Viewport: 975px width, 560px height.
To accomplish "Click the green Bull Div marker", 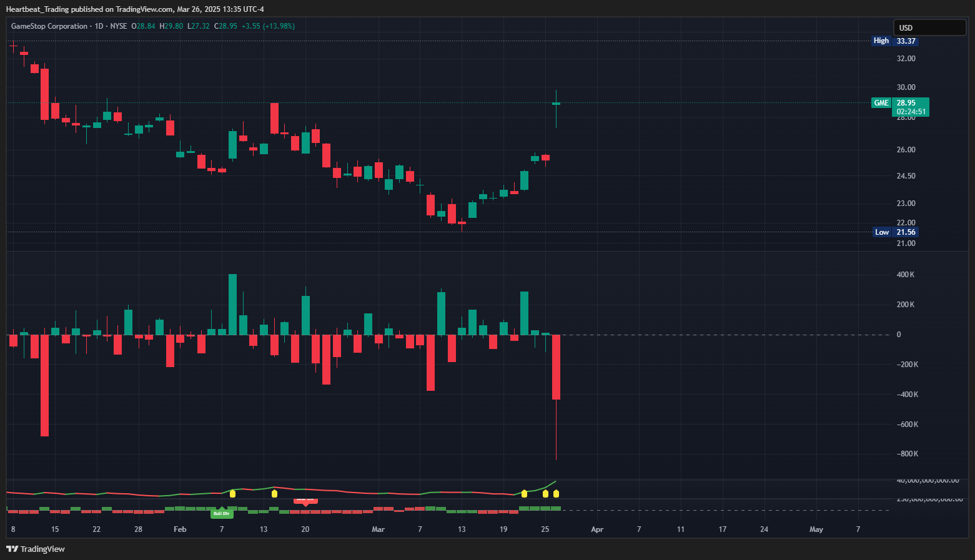I will [x=222, y=513].
